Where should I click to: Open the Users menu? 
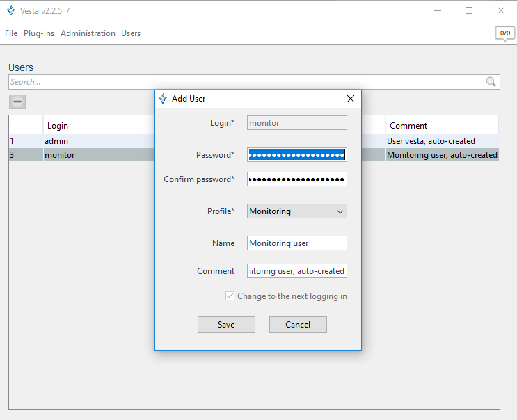pos(131,33)
